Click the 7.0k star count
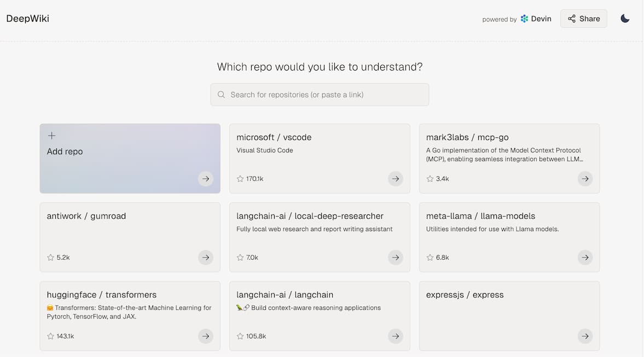The height and width of the screenshot is (357, 644). coord(252,257)
